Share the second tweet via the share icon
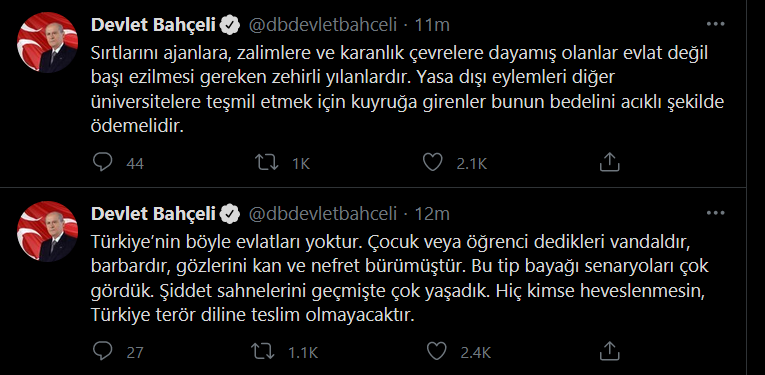 click(x=609, y=351)
